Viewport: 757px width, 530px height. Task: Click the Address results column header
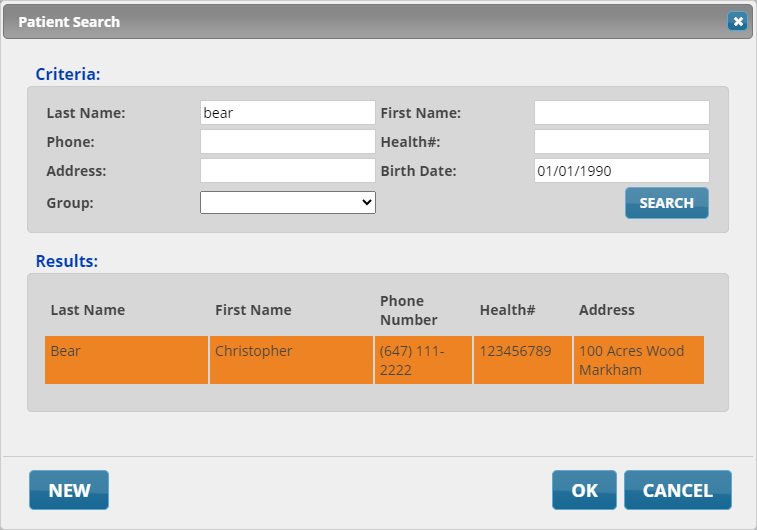[606, 310]
